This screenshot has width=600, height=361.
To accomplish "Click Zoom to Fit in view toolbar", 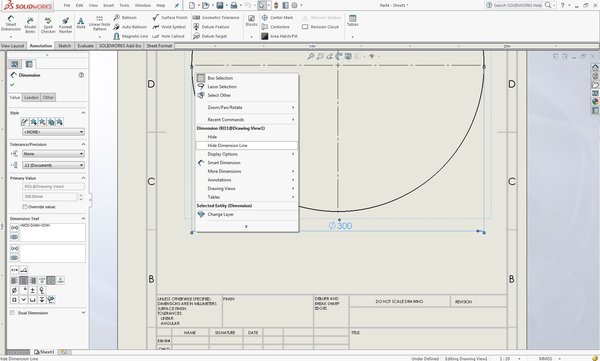I will (311, 56).
